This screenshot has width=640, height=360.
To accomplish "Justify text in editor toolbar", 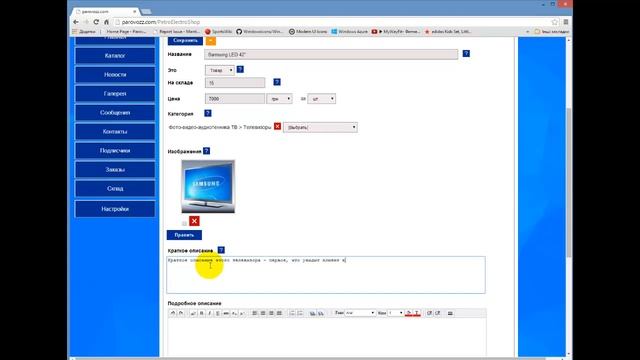I will [280, 313].
